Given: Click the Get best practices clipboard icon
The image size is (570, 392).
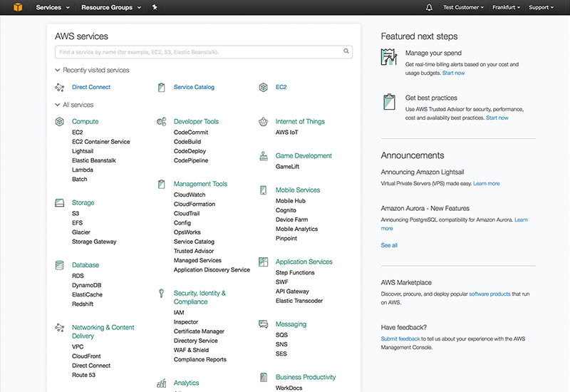Looking at the screenshot, I should (389, 101).
